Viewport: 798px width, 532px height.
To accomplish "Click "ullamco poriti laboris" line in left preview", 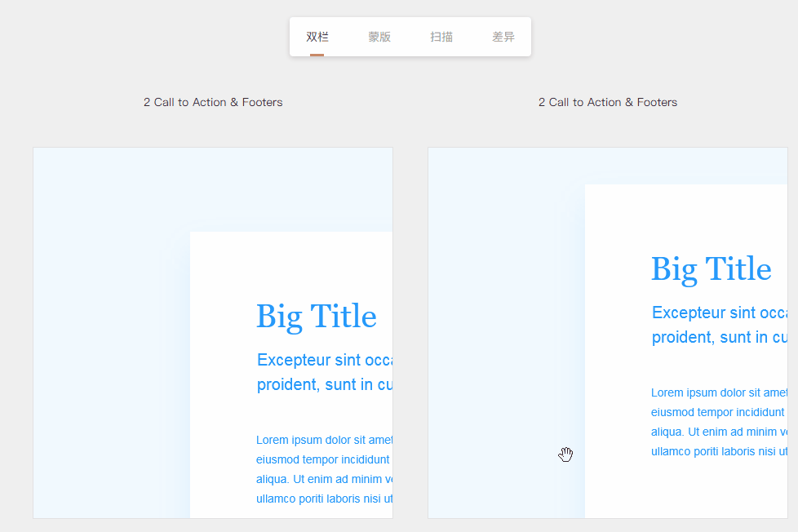I will 324,499.
